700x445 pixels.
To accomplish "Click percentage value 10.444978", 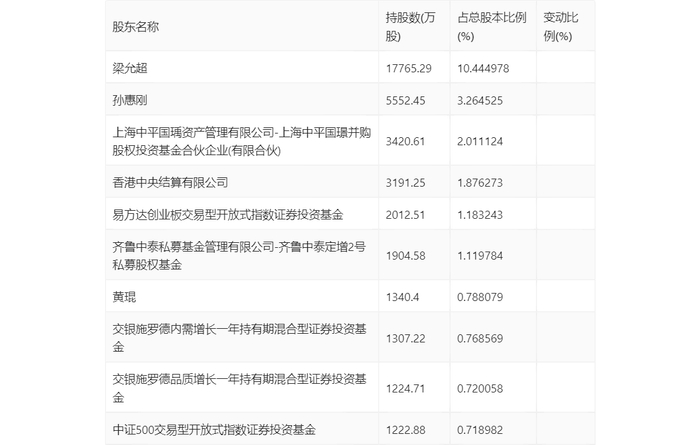I will click(483, 68).
